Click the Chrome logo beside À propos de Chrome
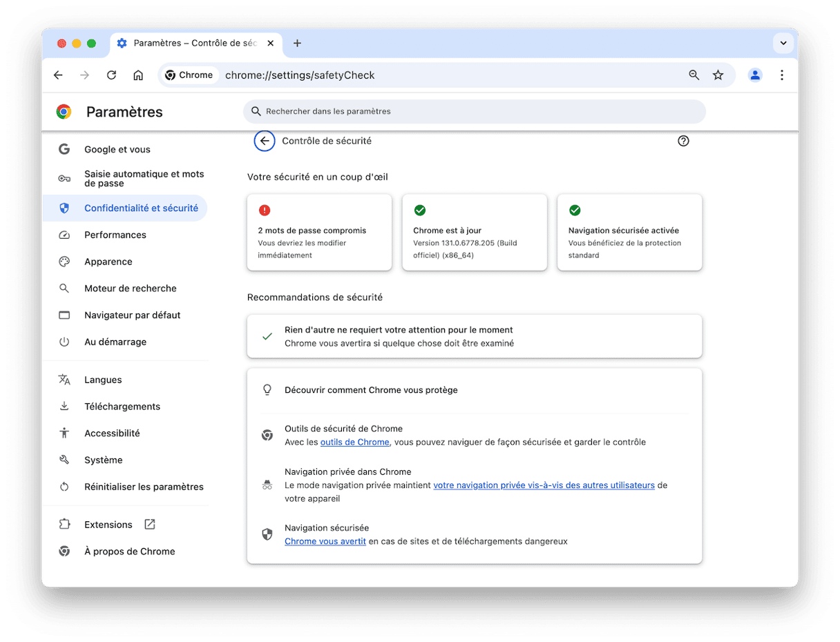 pyautogui.click(x=64, y=552)
